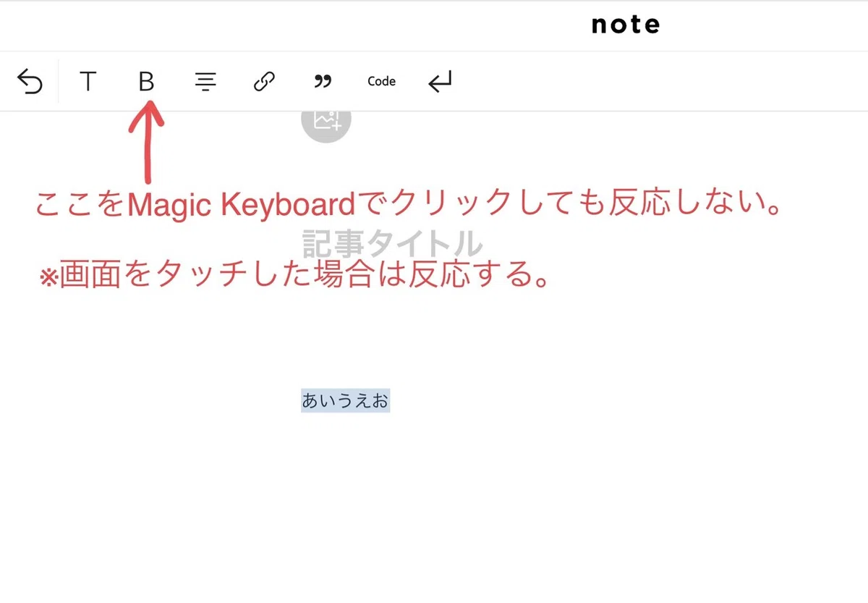This screenshot has width=868, height=603.
Task: Insert a hyperlink with the link icon
Action: 264,82
